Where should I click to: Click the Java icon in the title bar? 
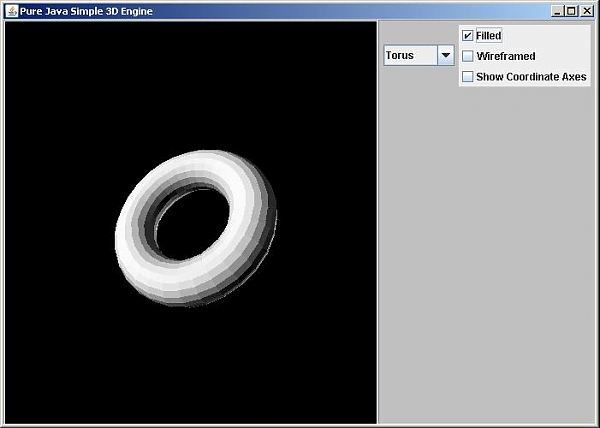coord(12,11)
